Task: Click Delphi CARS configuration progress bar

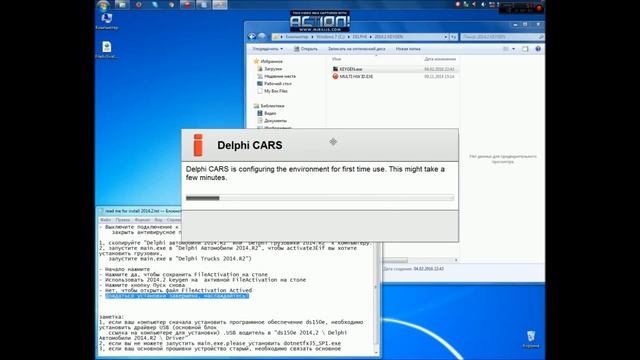Action: point(320,198)
